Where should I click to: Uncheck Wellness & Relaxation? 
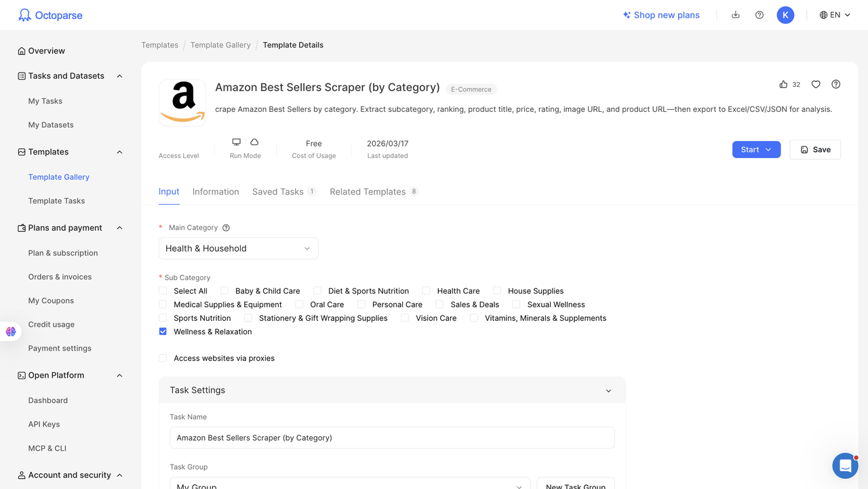click(x=163, y=332)
